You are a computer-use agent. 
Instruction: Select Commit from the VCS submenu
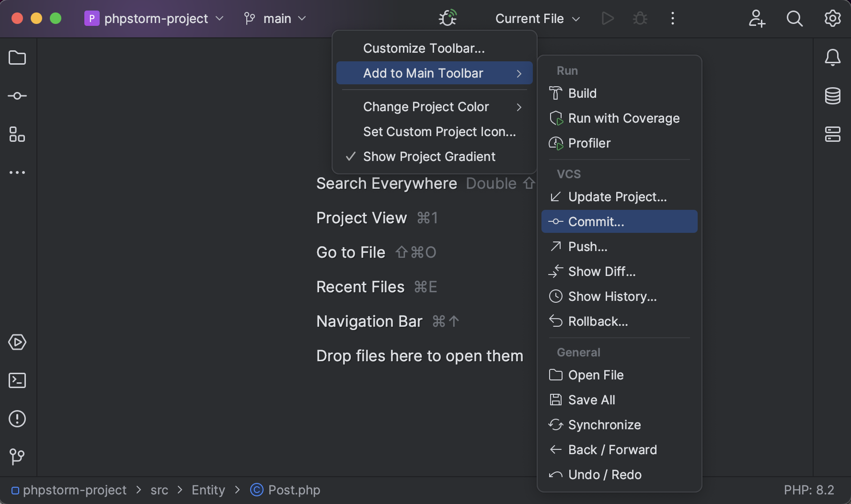pyautogui.click(x=596, y=221)
